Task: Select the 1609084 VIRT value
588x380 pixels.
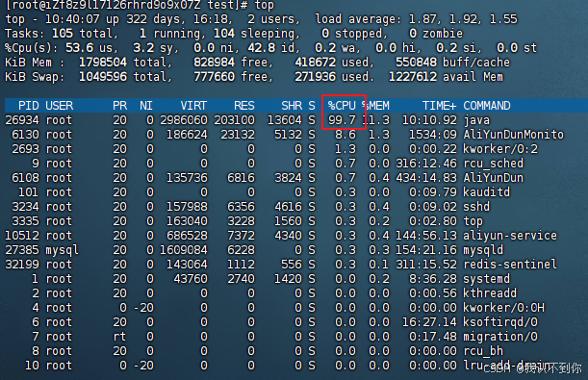Action: [x=184, y=250]
